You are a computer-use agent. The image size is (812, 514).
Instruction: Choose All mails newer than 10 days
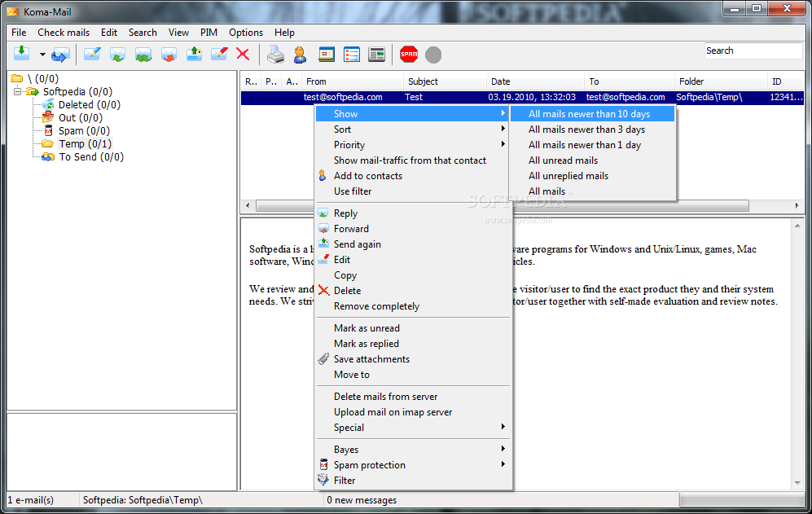point(592,114)
